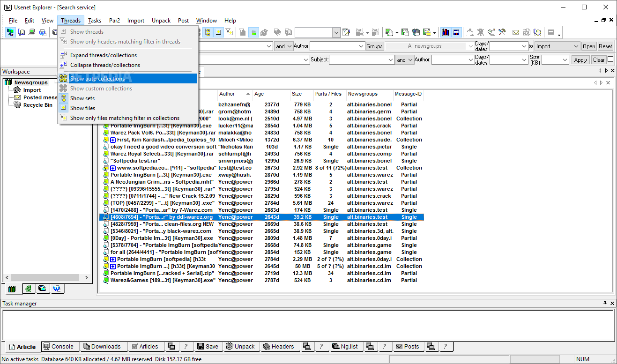Image resolution: width=617 pixels, height=364 pixels.
Task: Open the Import dropdown in search bar
Action: pyautogui.click(x=576, y=46)
